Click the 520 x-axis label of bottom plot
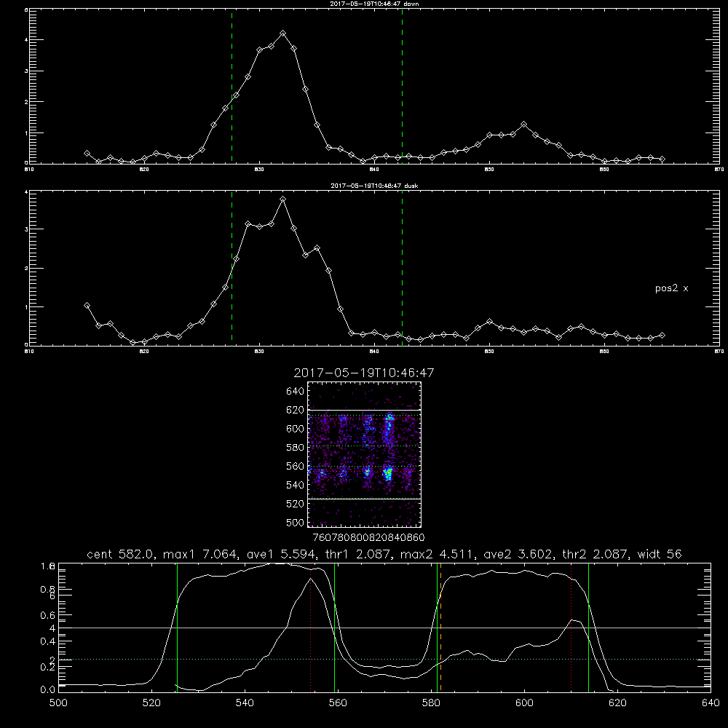 point(152,703)
